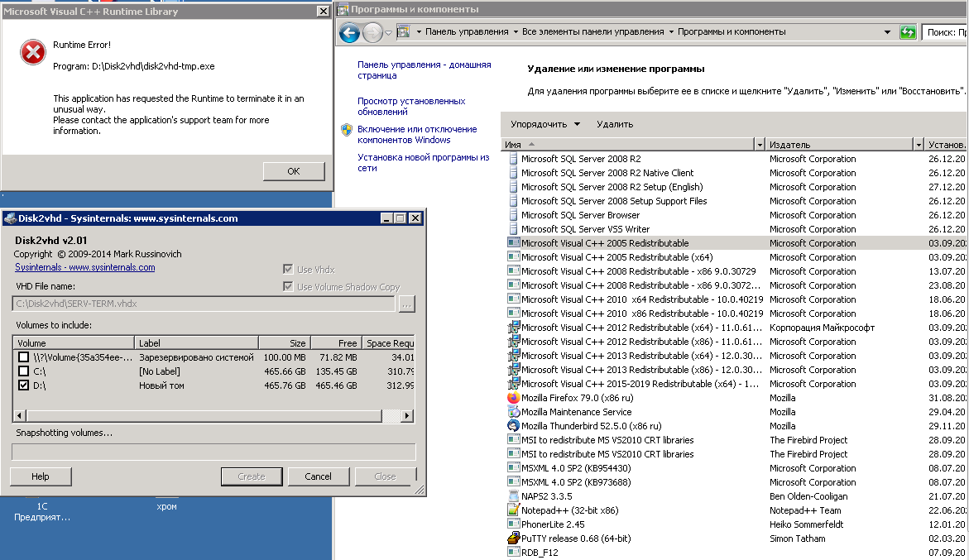Click the PhonerLite 2.45 icon
This screenshot has width=969, height=560.
pyautogui.click(x=513, y=524)
